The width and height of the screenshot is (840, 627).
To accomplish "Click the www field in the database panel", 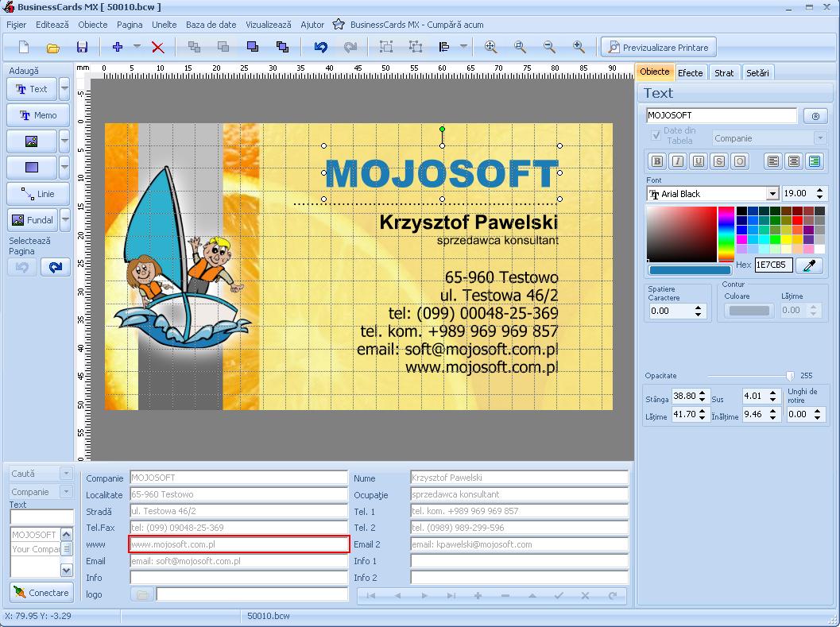I will (x=239, y=544).
